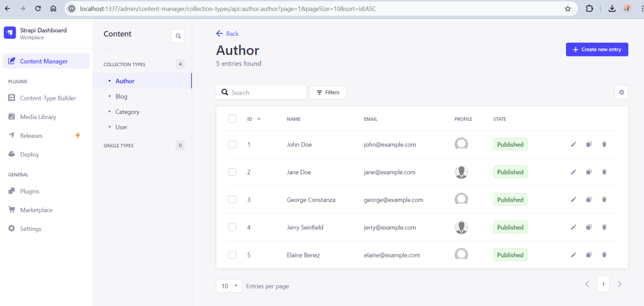The image size is (644, 306).
Task: Open Marketplace in the sidebar
Action: 36,210
